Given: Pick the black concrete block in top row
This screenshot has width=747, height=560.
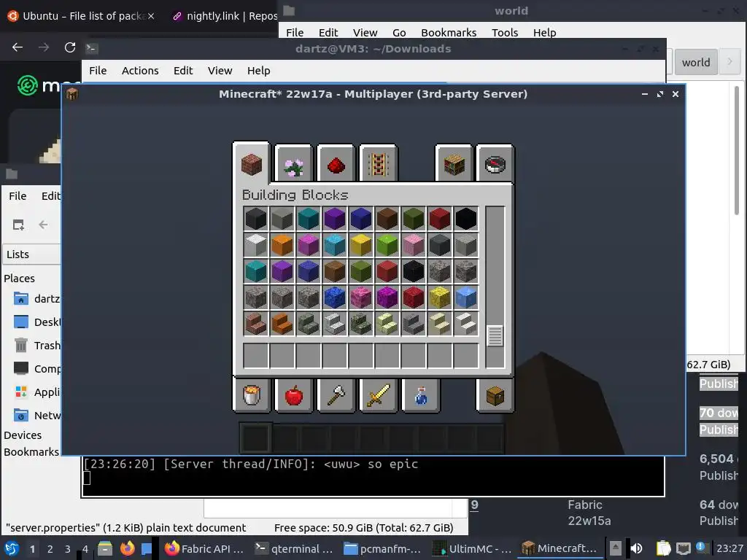Looking at the screenshot, I should pos(465,219).
